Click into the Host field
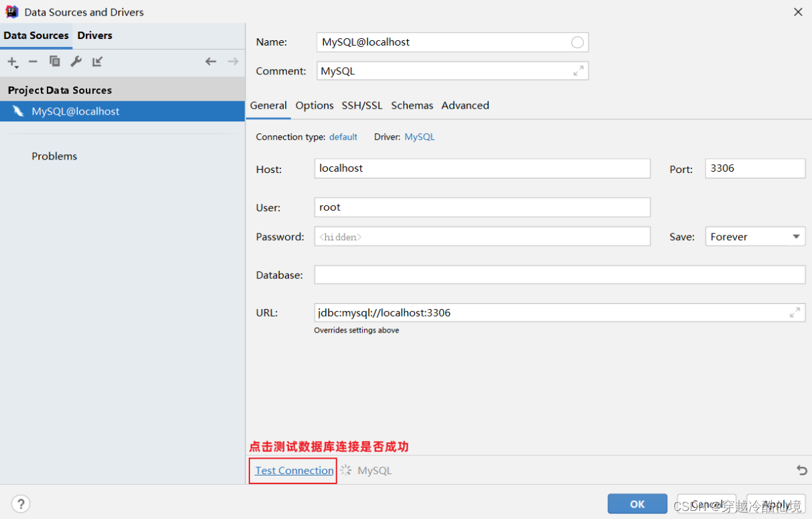 (482, 168)
